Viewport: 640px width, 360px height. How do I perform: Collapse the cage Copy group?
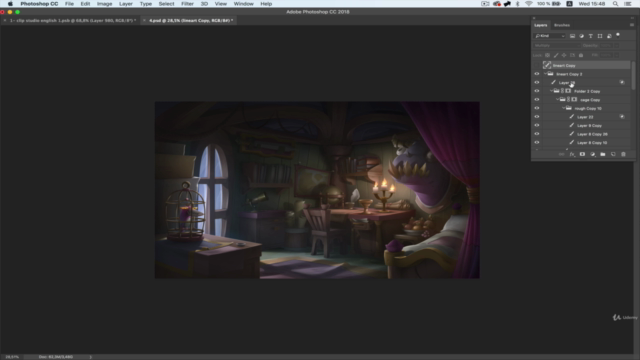[558, 100]
